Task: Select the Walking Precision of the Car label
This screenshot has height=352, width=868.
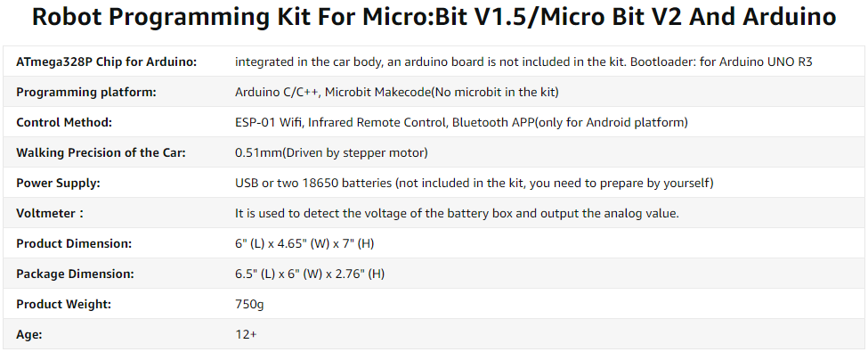Action: coord(101,153)
